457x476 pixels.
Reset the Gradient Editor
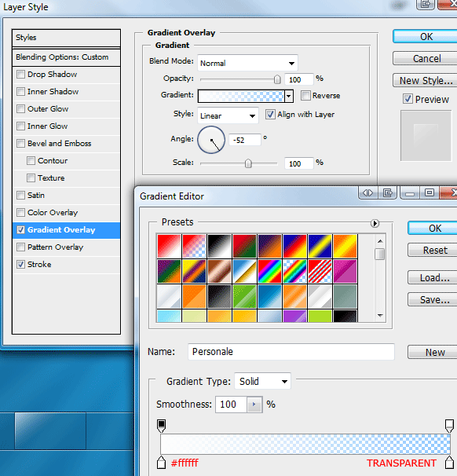tap(433, 250)
